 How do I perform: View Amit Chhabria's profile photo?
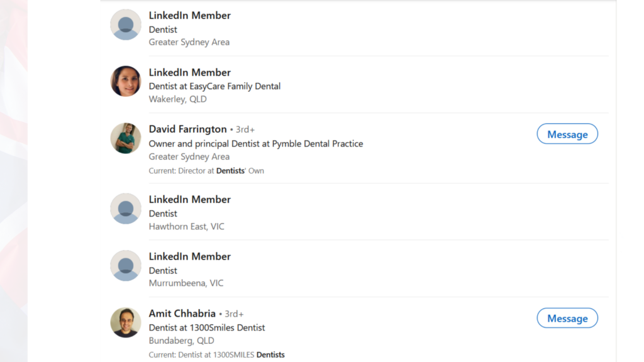click(x=125, y=322)
